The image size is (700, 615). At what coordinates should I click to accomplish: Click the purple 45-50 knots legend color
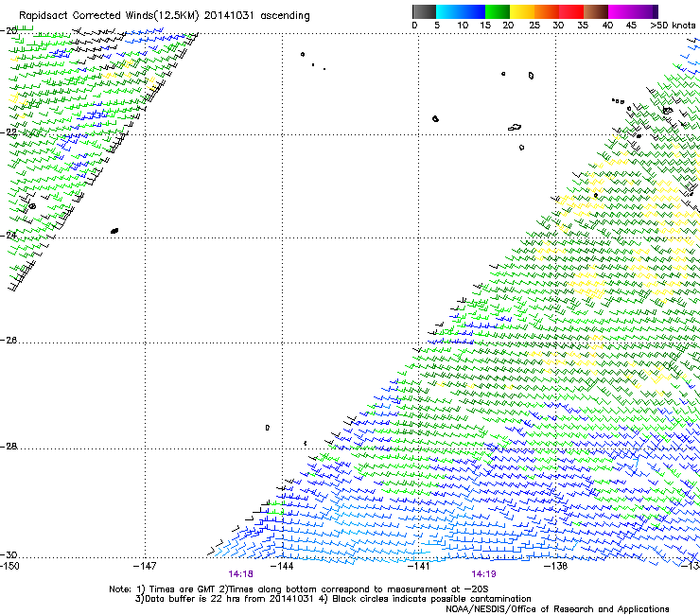pos(645,11)
